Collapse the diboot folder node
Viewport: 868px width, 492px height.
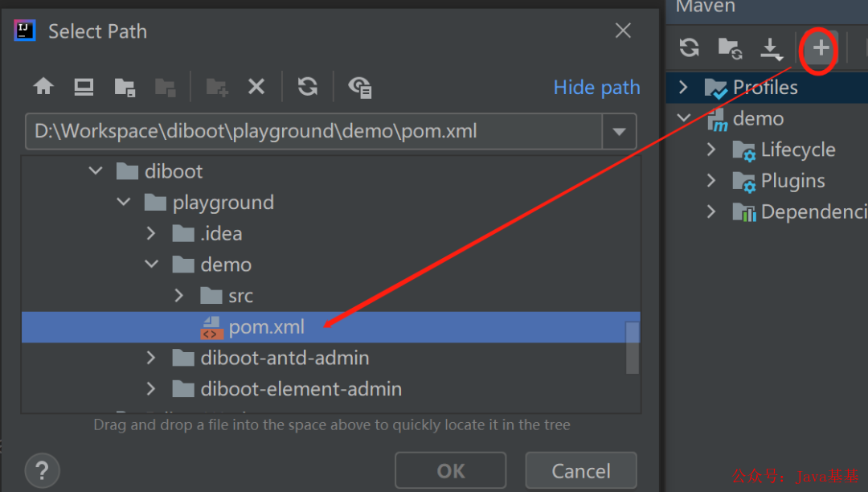click(x=96, y=171)
